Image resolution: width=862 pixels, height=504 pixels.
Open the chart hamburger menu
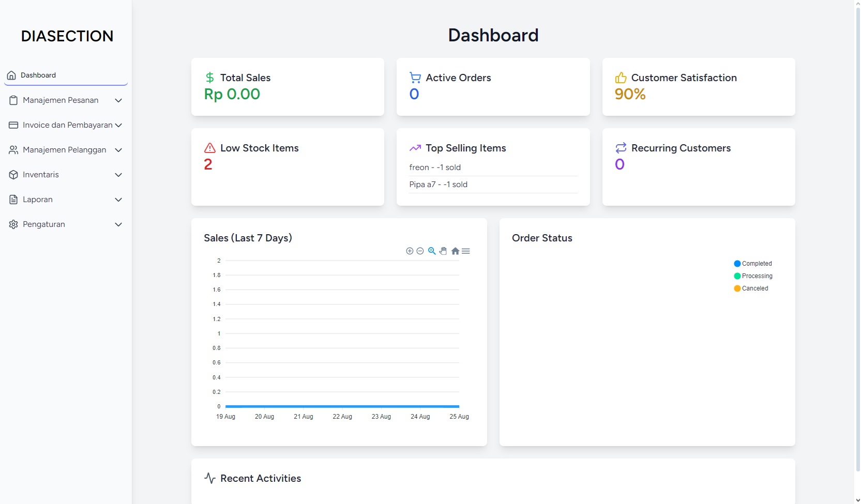(466, 251)
